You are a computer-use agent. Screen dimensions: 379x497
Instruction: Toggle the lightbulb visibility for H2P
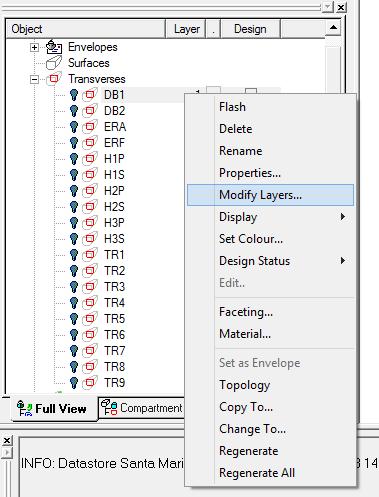(x=74, y=191)
